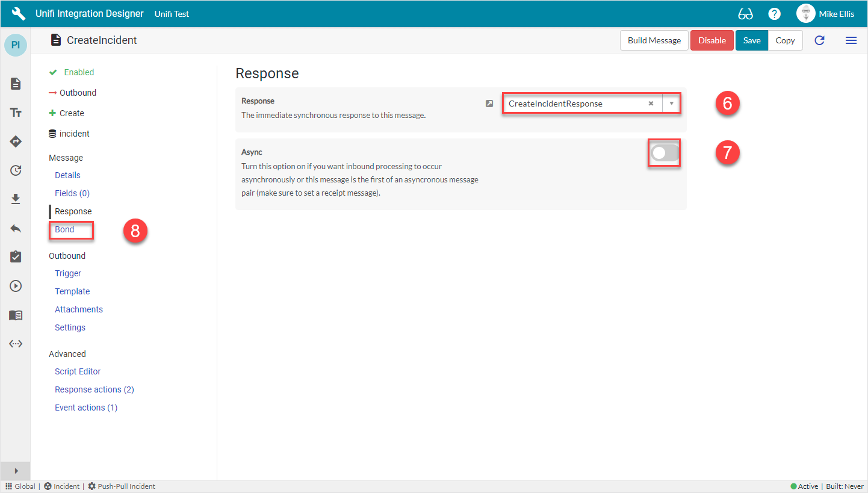This screenshot has width=868, height=493.
Task: Open help using the question mark icon
Action: tap(774, 13)
